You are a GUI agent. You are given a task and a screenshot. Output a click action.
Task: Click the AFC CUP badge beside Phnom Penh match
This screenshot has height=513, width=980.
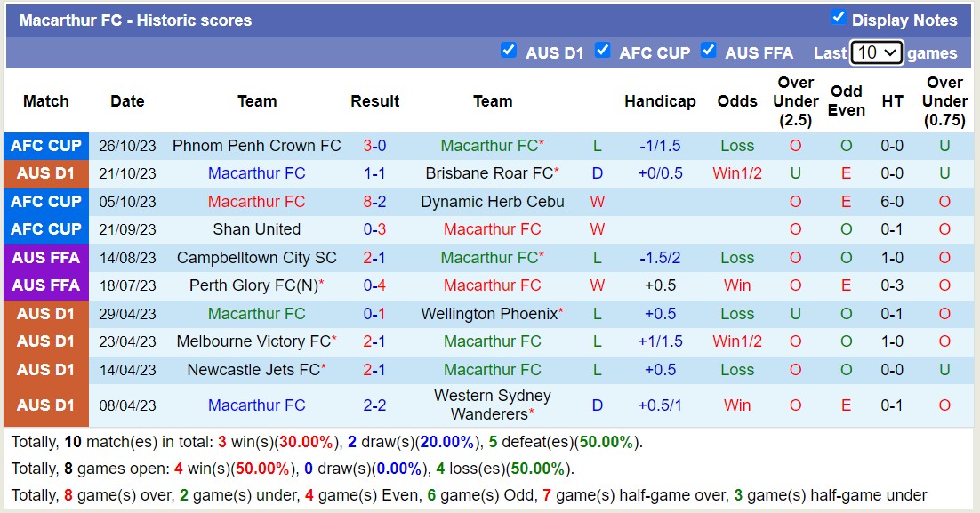click(45, 146)
